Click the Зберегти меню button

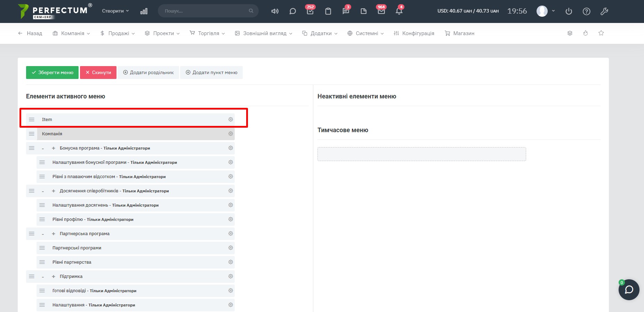[x=52, y=73]
